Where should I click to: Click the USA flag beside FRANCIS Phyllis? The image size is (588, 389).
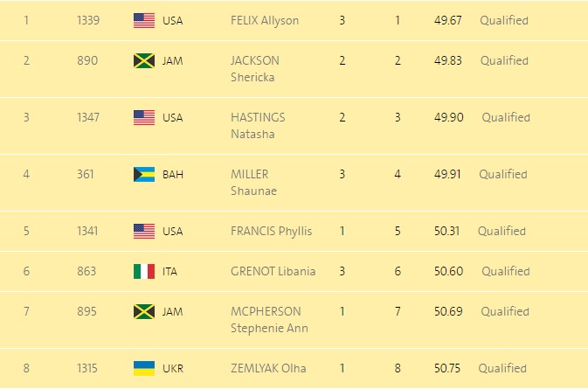144,231
